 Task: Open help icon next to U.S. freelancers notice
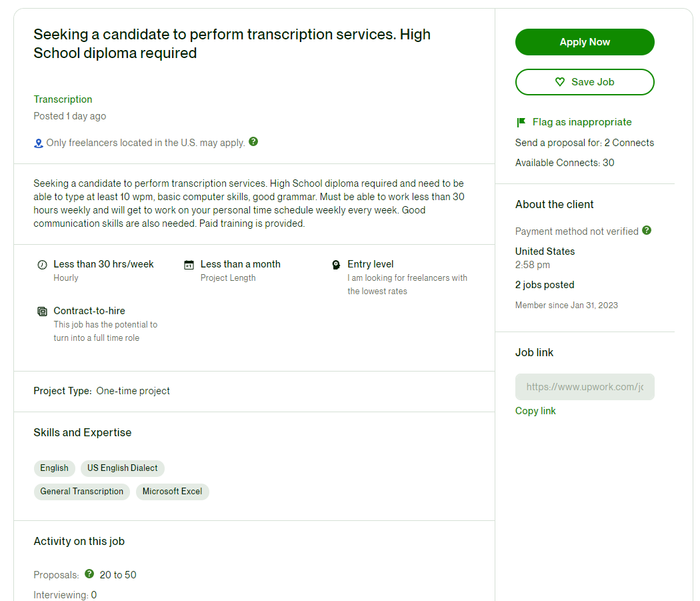pos(253,141)
